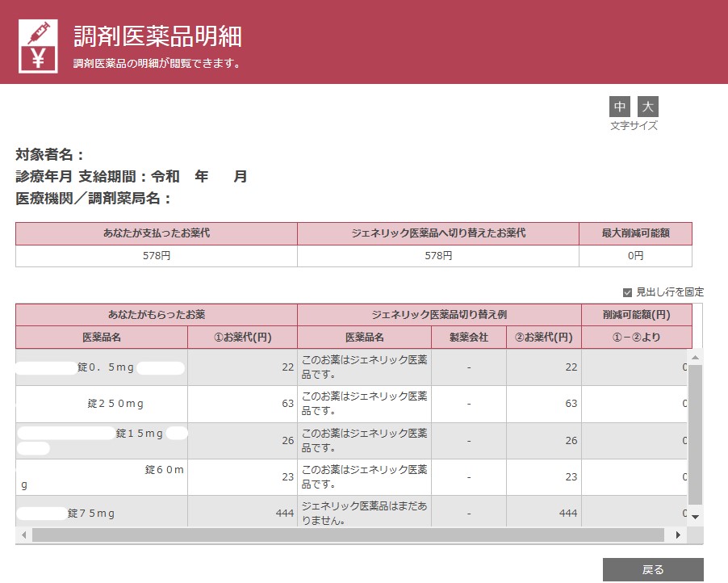
Task: Click the ②お薬代(円) column header
Action: pyautogui.click(x=543, y=338)
